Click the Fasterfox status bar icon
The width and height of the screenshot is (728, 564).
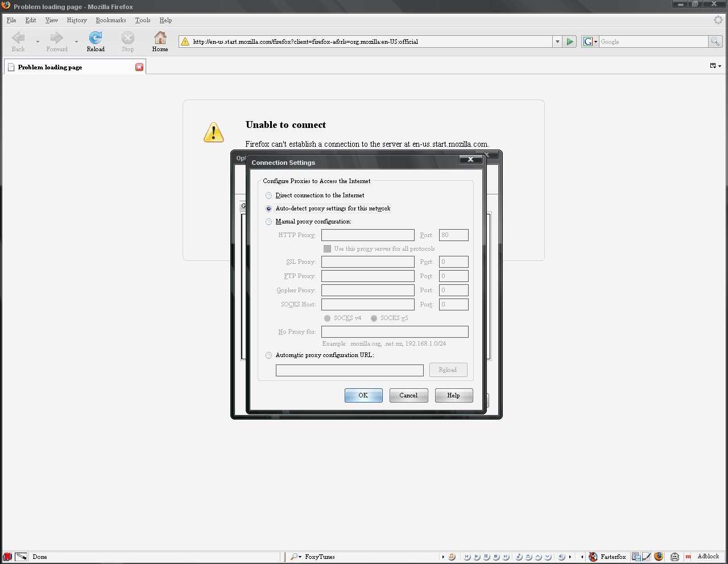pyautogui.click(x=593, y=557)
